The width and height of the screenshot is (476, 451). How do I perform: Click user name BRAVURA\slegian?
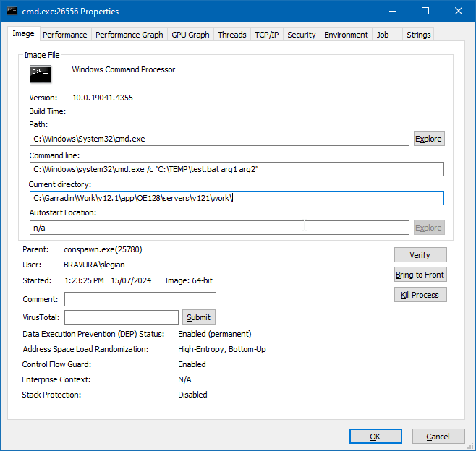[x=94, y=265]
